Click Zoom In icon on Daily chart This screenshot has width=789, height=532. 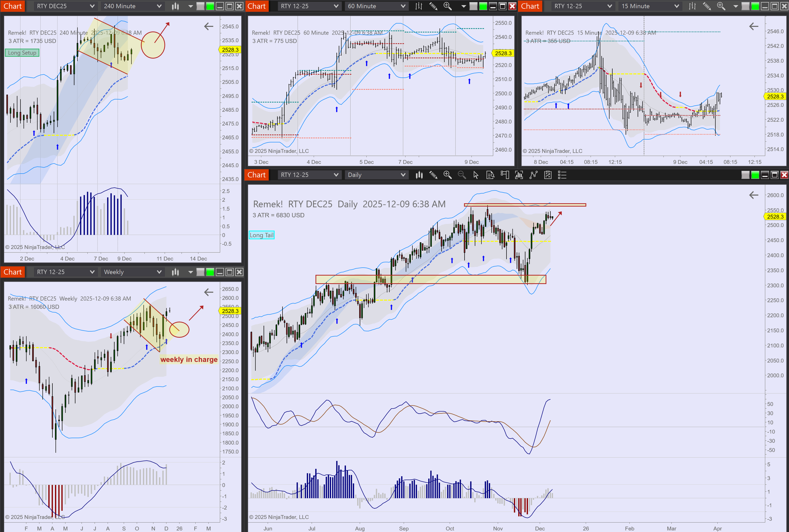447,175
